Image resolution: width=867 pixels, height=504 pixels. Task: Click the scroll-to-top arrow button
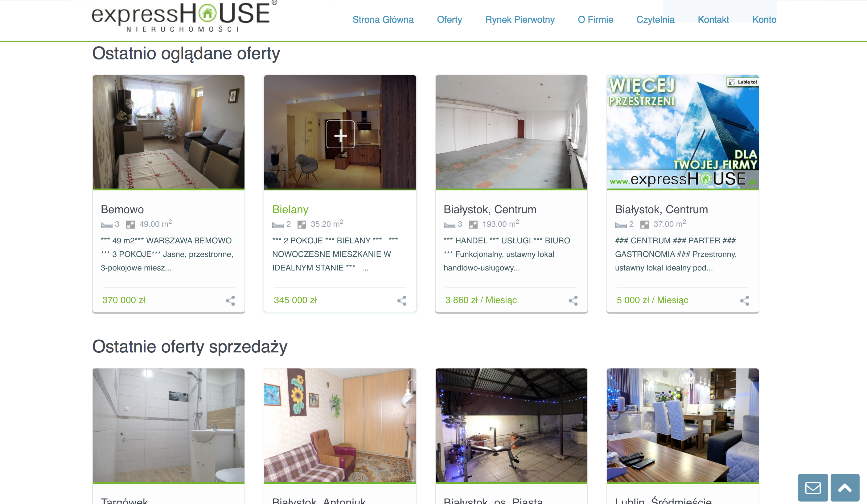(x=845, y=487)
